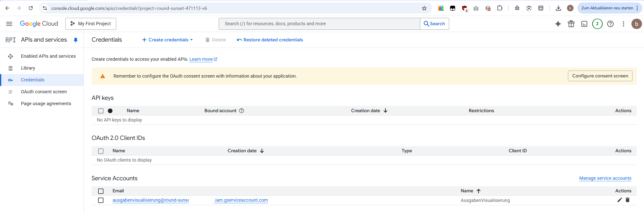Expand the Create credentials dropdown
This screenshot has height=213, width=644.
tap(168, 40)
